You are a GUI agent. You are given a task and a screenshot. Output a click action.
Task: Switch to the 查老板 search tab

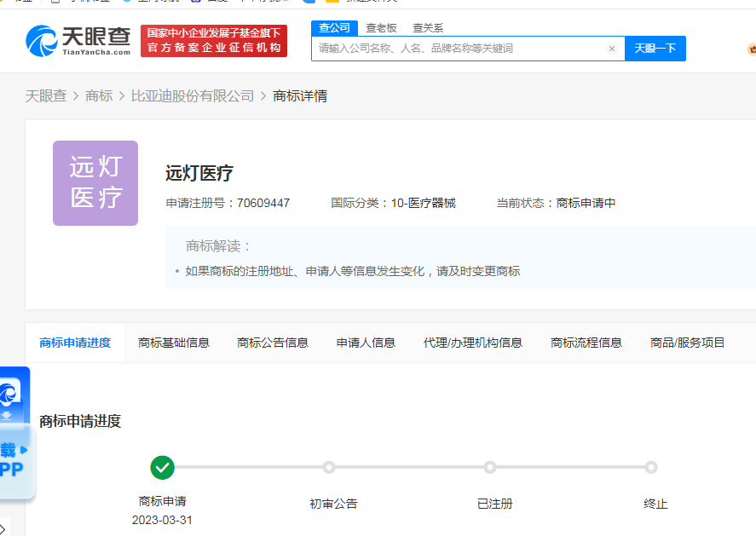tap(381, 28)
